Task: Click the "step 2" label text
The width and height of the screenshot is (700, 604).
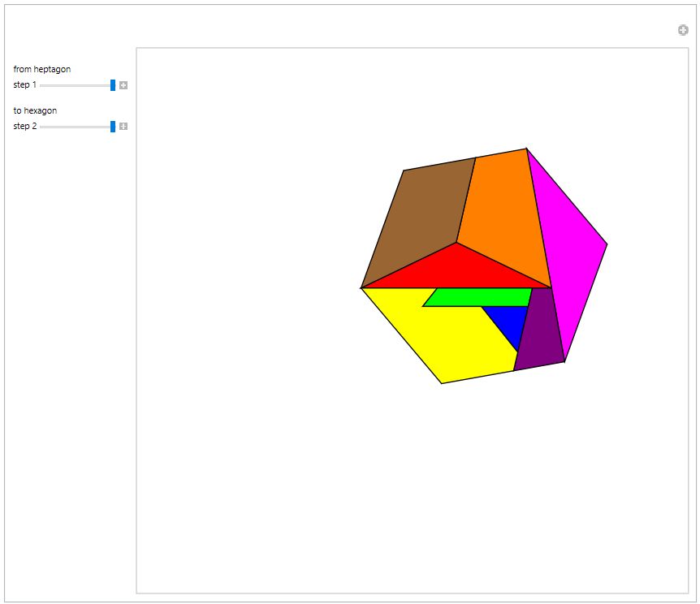Action: tap(24, 127)
